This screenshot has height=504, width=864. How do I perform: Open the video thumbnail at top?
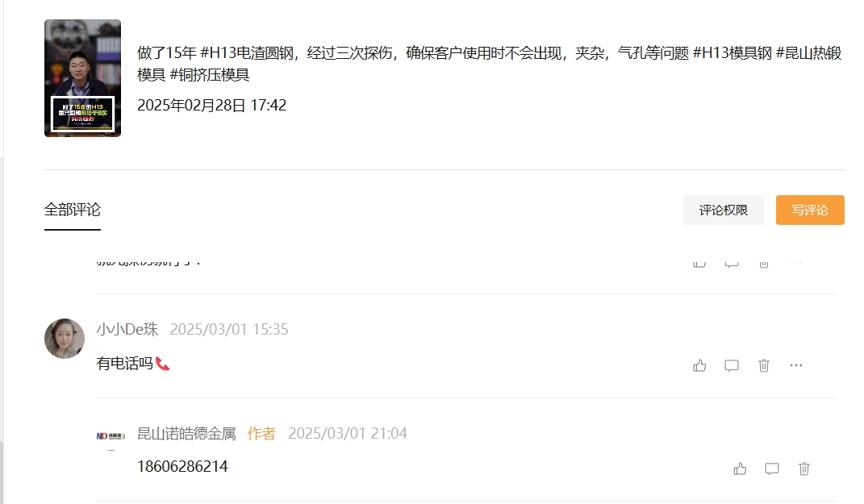point(82,78)
